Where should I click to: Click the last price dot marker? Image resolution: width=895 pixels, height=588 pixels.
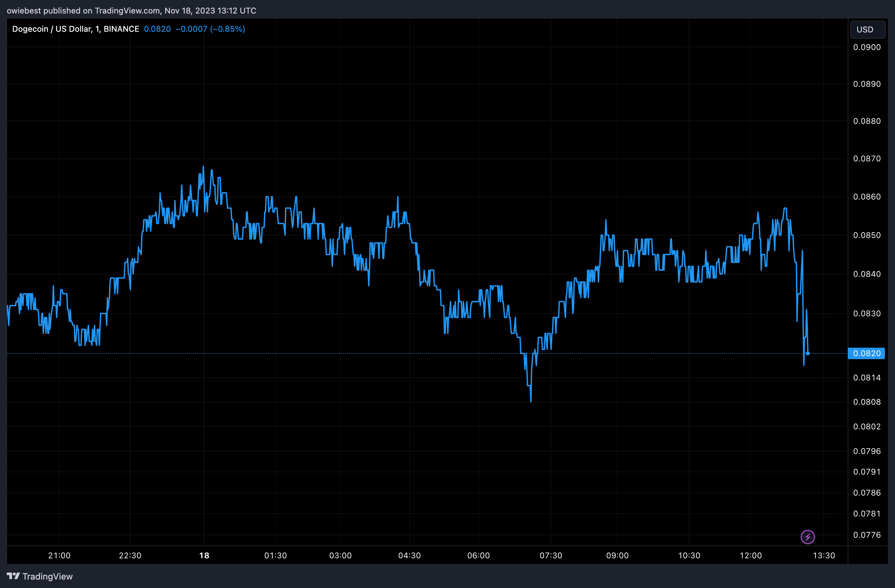[x=808, y=353]
